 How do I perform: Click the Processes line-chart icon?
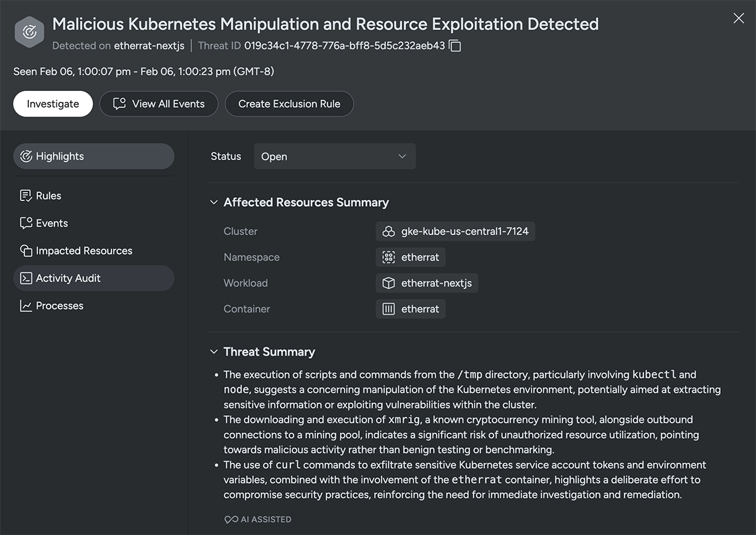coord(26,306)
